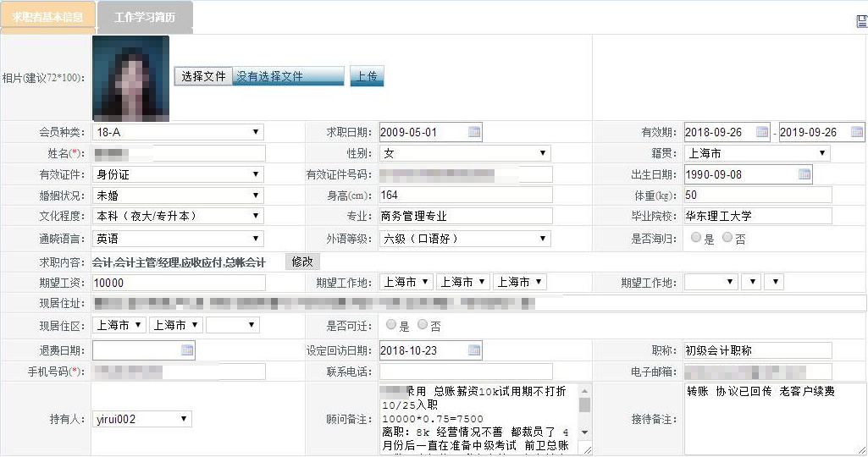868x457 pixels.
Task: Switch to 求职者基本信息 tab
Action: click(x=47, y=17)
